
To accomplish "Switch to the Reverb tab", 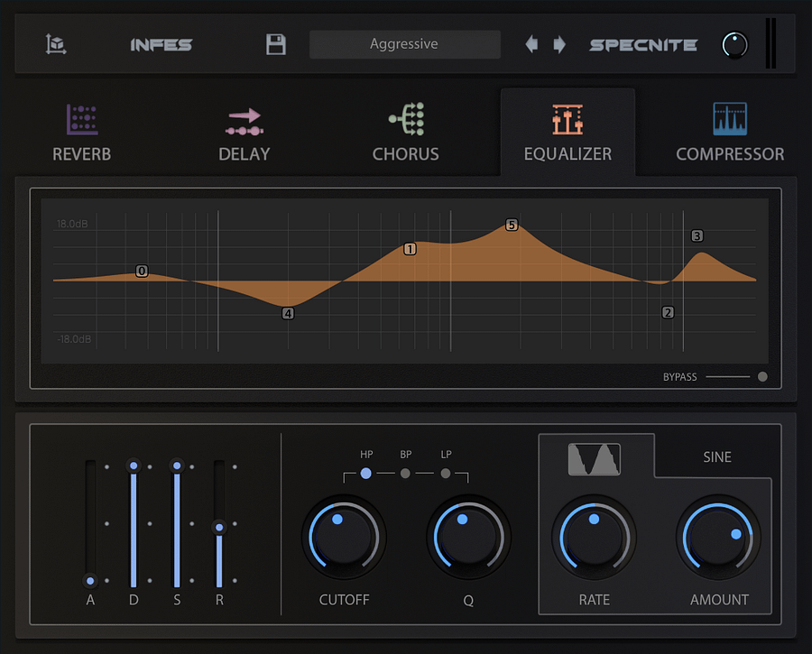I will point(82,133).
